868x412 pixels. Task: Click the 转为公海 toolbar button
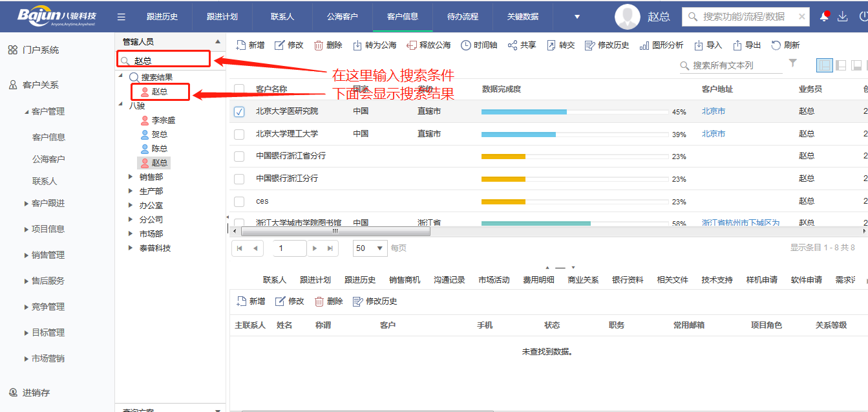point(375,45)
